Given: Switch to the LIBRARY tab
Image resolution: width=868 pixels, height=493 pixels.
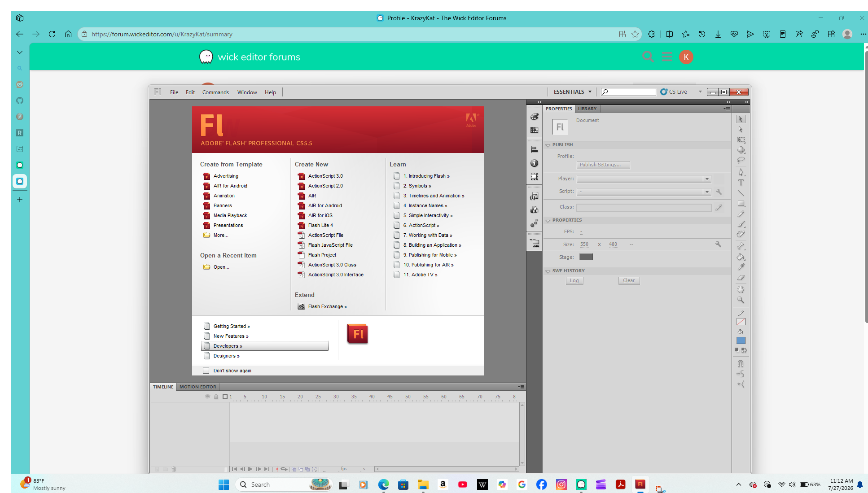Looking at the screenshot, I should pyautogui.click(x=587, y=109).
